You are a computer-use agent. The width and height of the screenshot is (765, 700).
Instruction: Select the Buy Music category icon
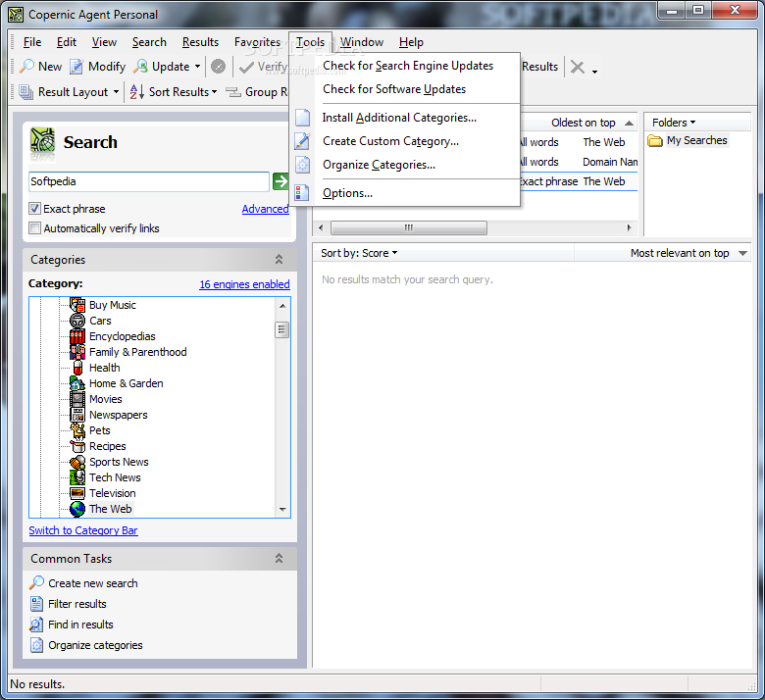coord(77,305)
